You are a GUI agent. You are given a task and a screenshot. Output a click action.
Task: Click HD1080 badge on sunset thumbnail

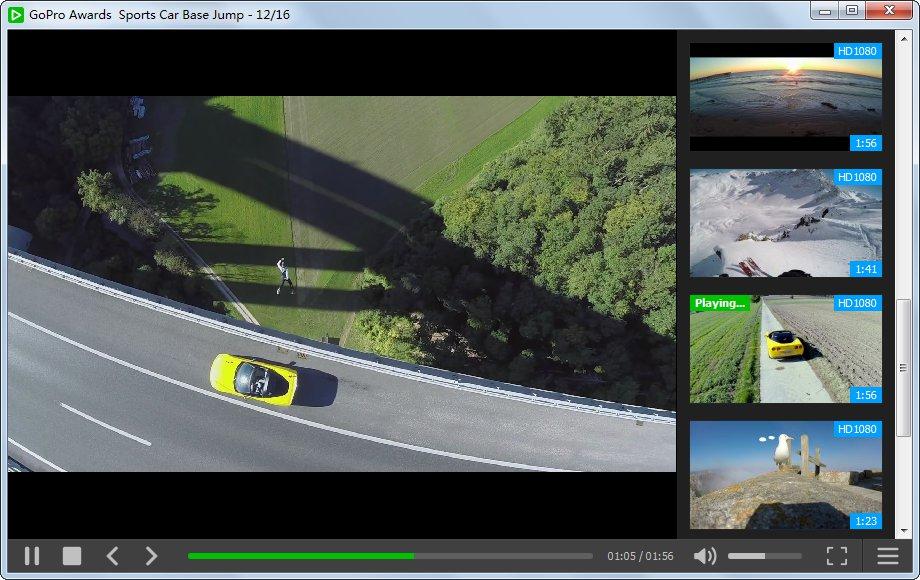coord(857,51)
